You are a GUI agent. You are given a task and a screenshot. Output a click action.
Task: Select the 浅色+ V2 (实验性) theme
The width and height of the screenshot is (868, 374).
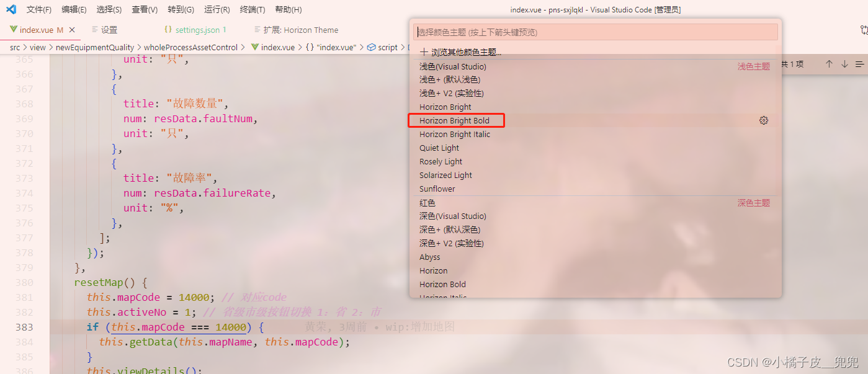[596, 93]
